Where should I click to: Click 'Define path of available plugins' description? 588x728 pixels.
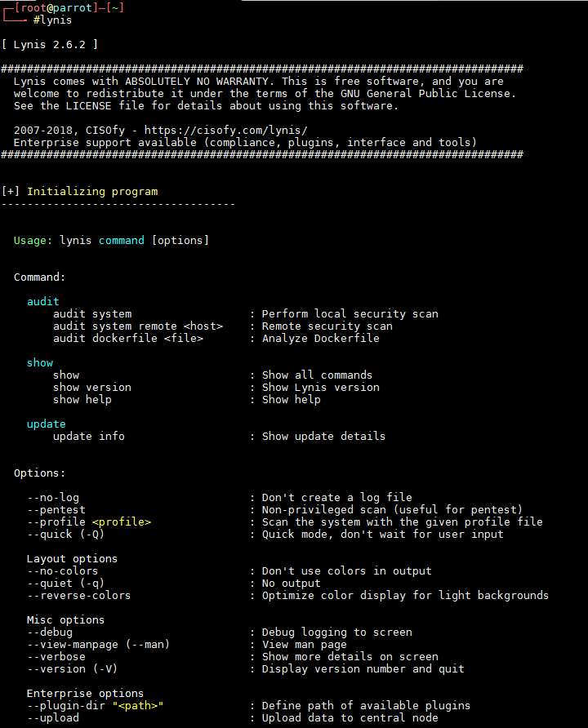(366, 706)
